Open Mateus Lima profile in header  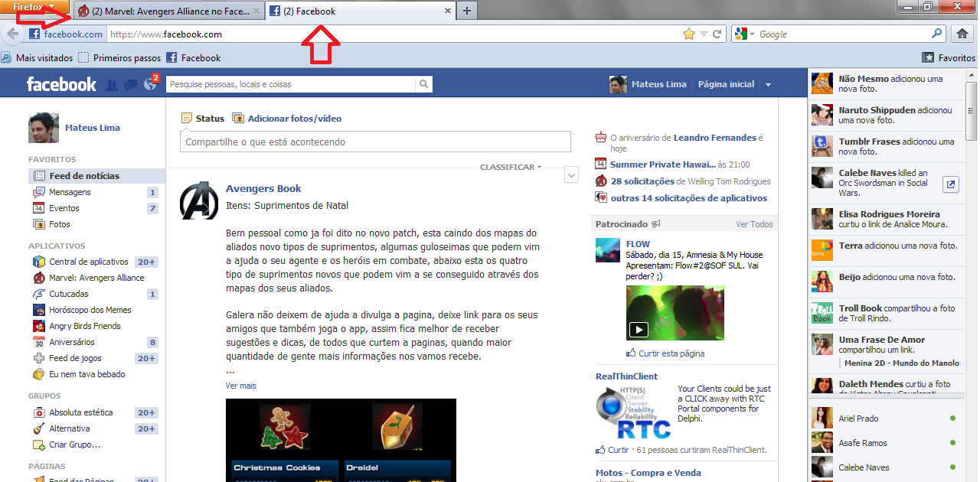pyautogui.click(x=648, y=84)
